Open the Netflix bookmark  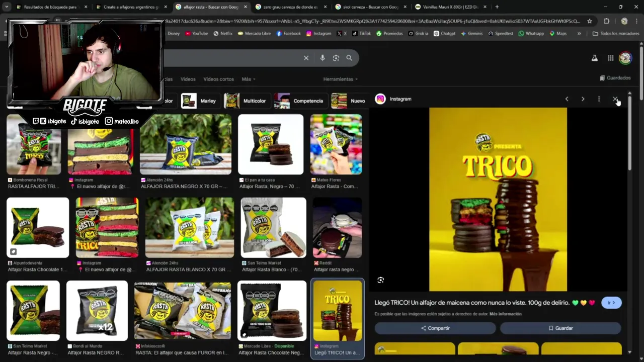[223, 33]
